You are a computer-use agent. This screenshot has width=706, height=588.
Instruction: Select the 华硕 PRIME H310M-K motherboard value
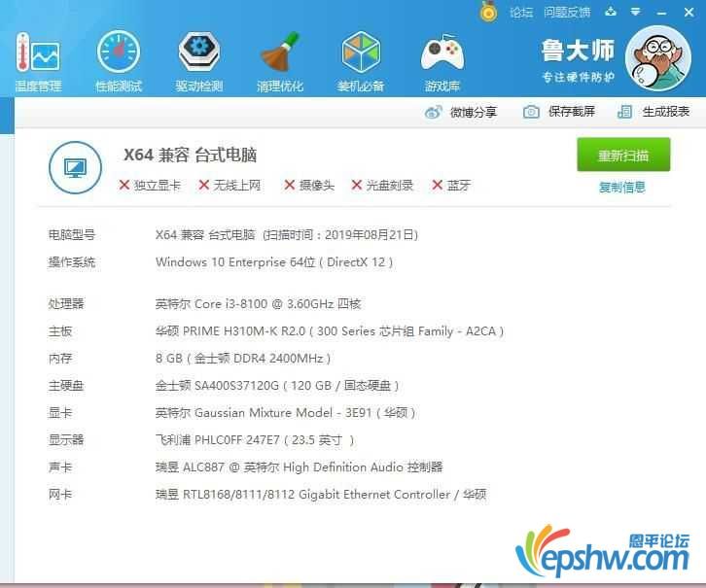[x=330, y=331]
